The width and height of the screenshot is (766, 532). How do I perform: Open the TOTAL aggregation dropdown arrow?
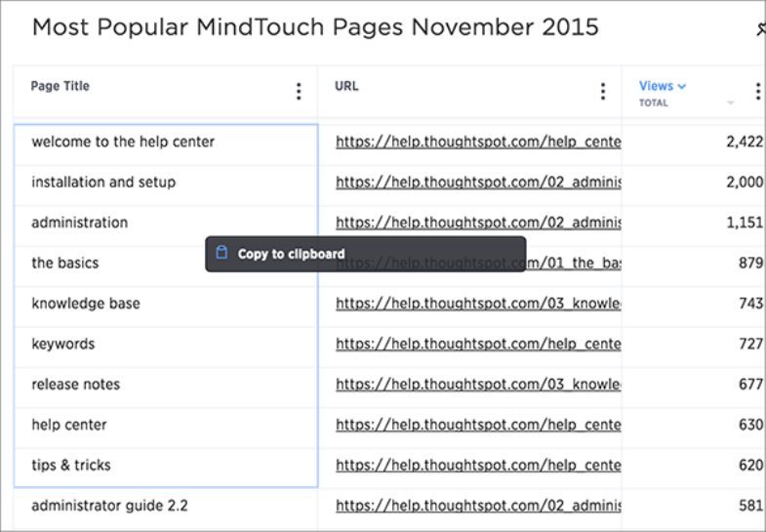(x=730, y=102)
